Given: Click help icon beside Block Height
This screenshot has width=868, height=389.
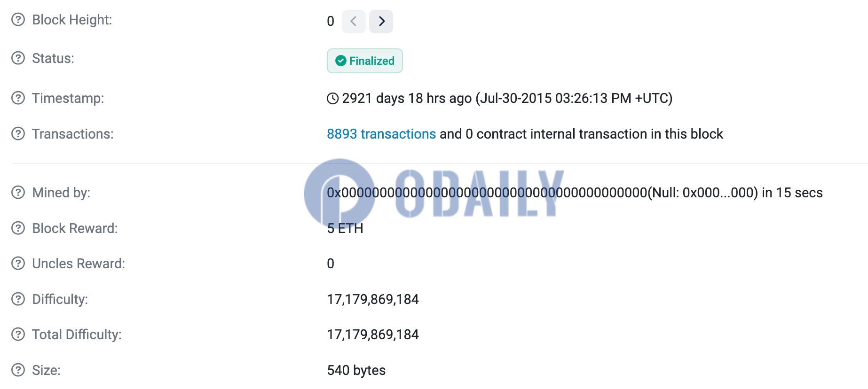Looking at the screenshot, I should point(18,20).
